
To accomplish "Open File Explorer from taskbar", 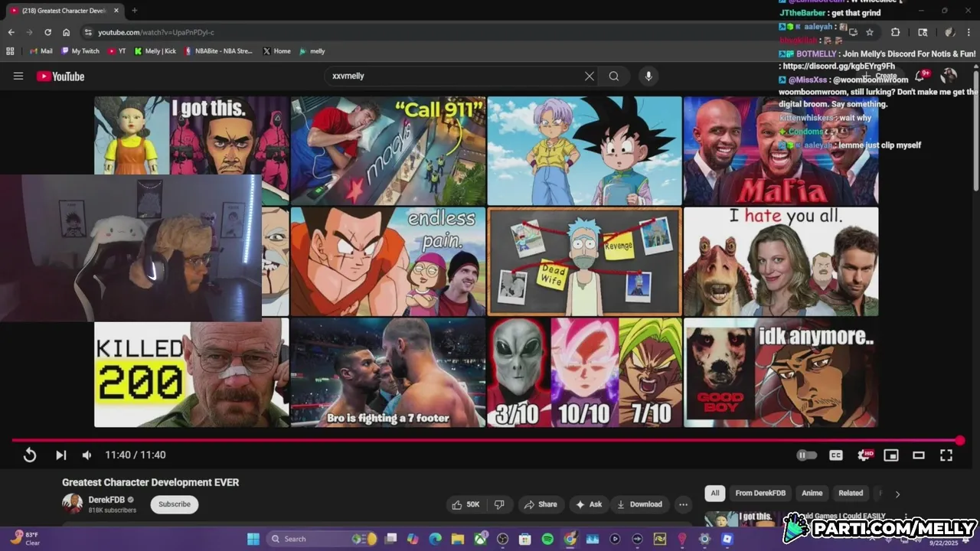I will coord(458,539).
